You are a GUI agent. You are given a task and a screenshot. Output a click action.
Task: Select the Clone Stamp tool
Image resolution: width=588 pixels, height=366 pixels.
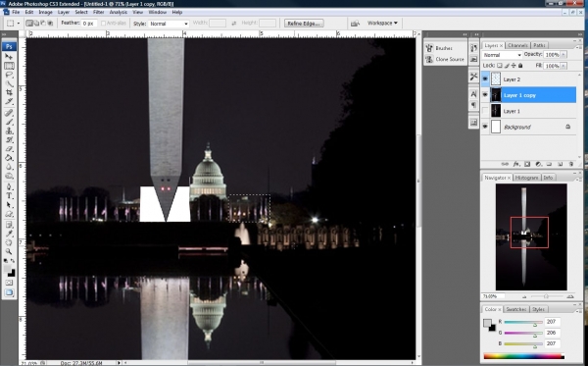point(9,131)
